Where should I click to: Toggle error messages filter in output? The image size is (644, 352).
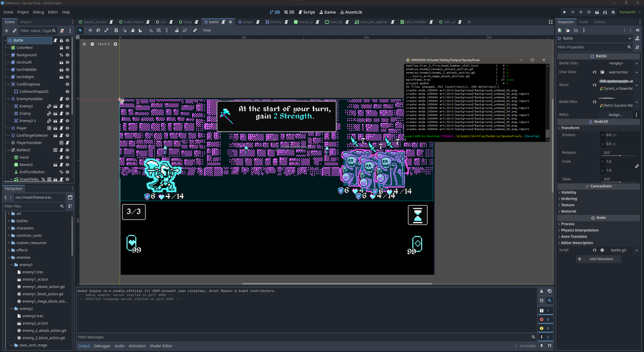(545, 319)
